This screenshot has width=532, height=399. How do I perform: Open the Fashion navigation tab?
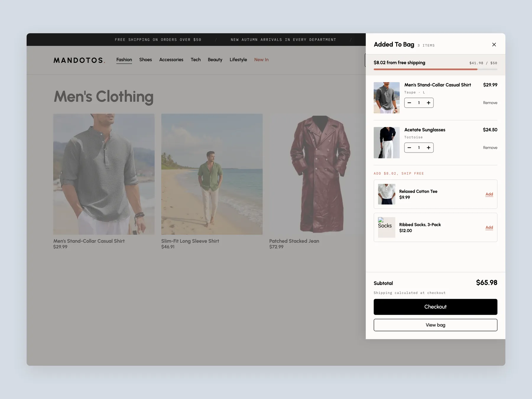124,60
